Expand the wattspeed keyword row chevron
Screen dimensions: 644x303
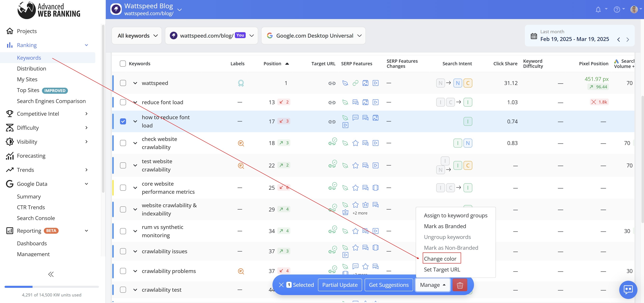[135, 83]
